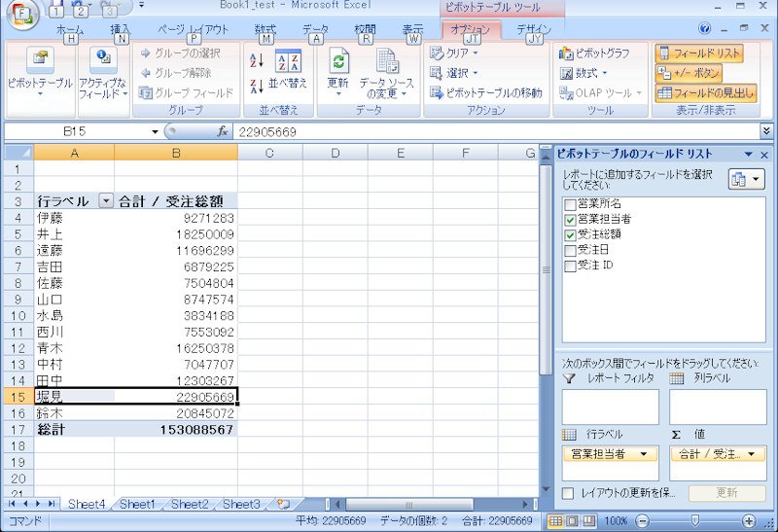The width and height of the screenshot is (778, 532).
Task: Check the 受注 ID field checkbox
Action: point(570,266)
